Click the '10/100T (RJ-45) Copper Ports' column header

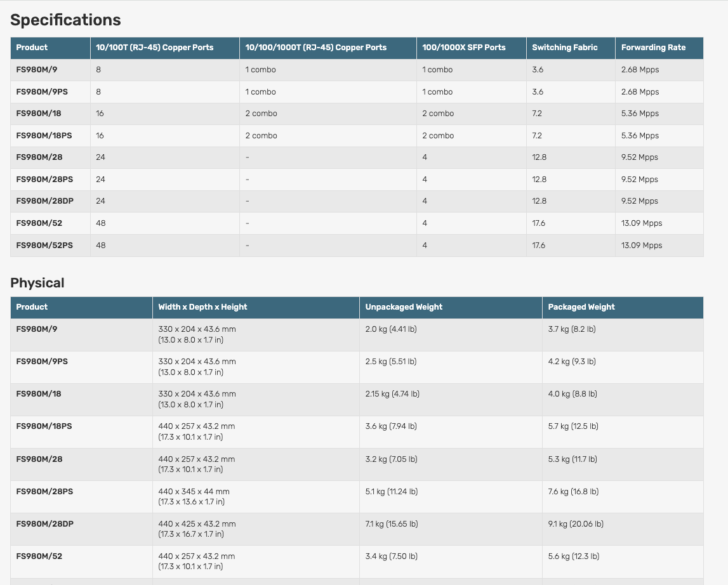(155, 48)
